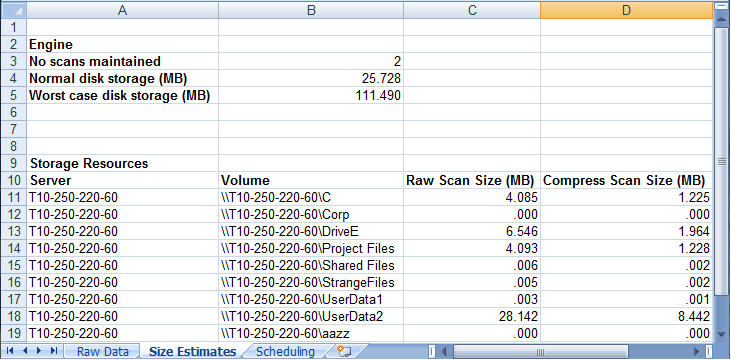Select the UserData2 volume cell
The height and width of the screenshot is (360, 731).
(x=311, y=317)
